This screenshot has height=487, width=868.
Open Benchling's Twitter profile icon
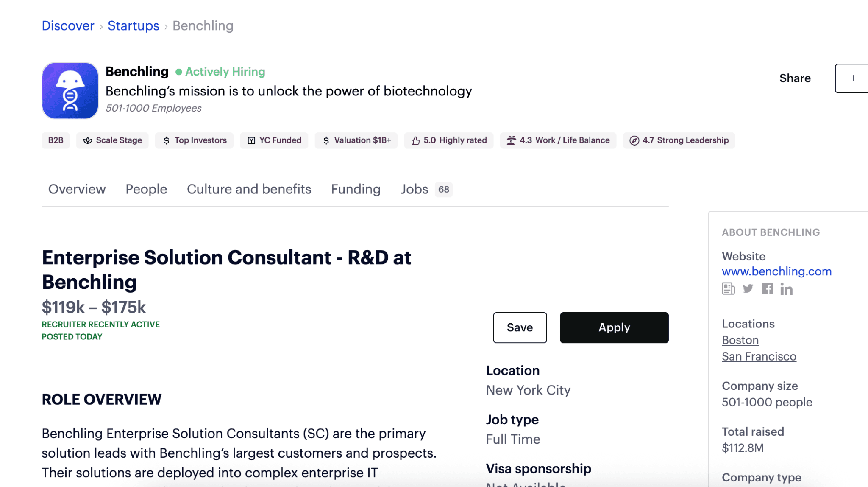[x=748, y=289]
